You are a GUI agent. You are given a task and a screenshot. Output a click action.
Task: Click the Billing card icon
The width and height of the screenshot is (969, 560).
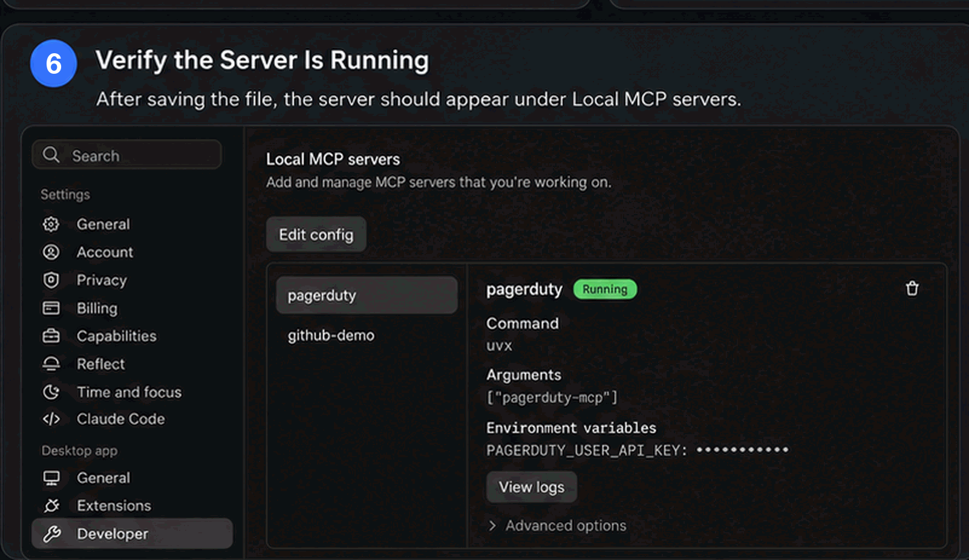(51, 308)
